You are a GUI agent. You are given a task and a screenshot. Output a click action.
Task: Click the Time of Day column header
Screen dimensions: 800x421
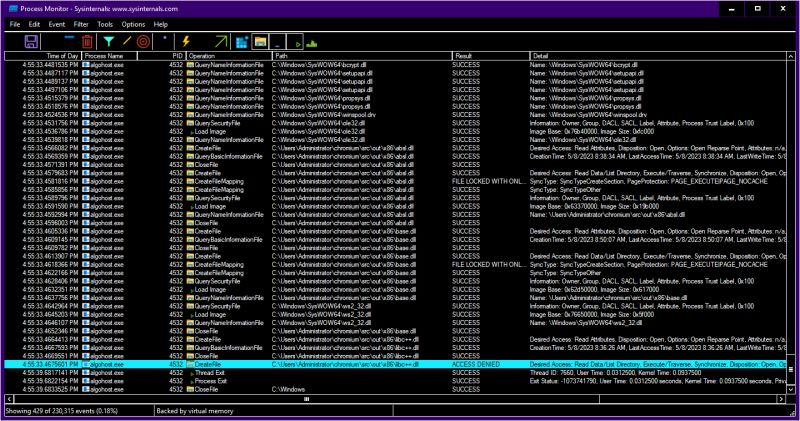click(x=43, y=56)
